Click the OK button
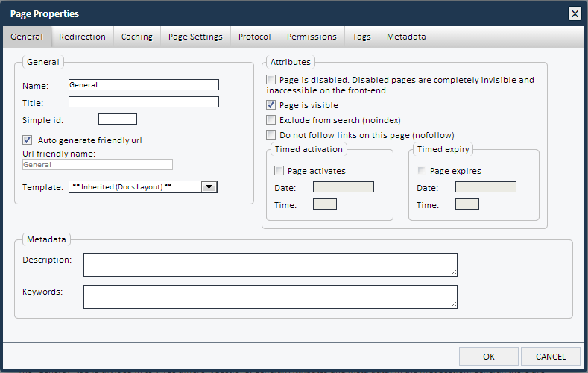The width and height of the screenshot is (588, 373). [489, 357]
